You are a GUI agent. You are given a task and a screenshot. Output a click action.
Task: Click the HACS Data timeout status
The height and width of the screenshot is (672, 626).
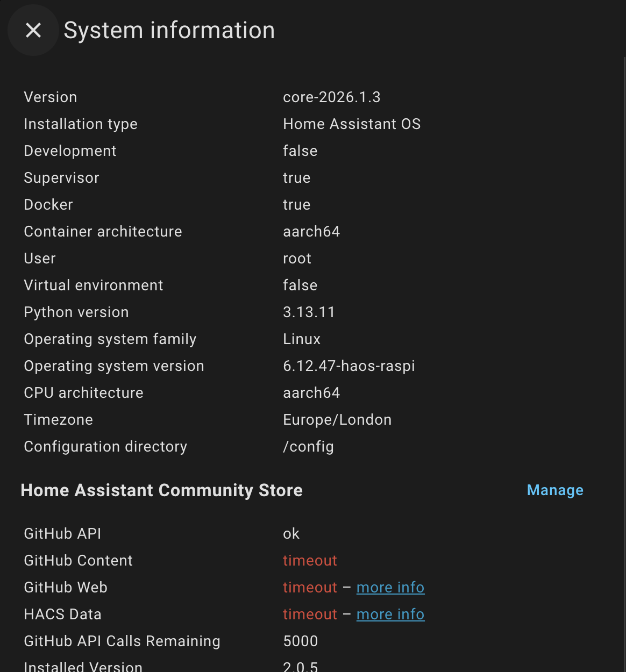pos(310,614)
